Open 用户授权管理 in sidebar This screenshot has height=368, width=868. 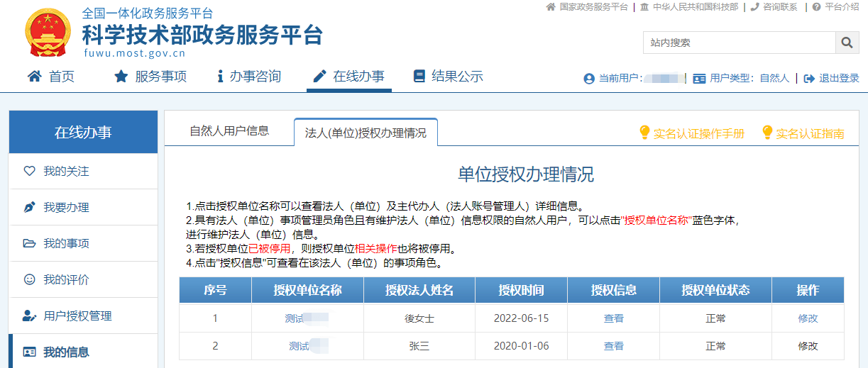coord(77,316)
